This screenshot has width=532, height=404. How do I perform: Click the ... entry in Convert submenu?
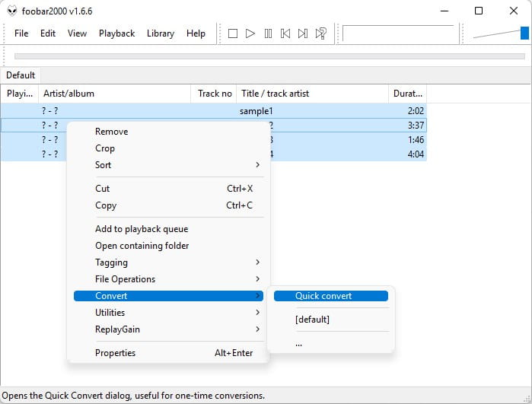coord(331,343)
